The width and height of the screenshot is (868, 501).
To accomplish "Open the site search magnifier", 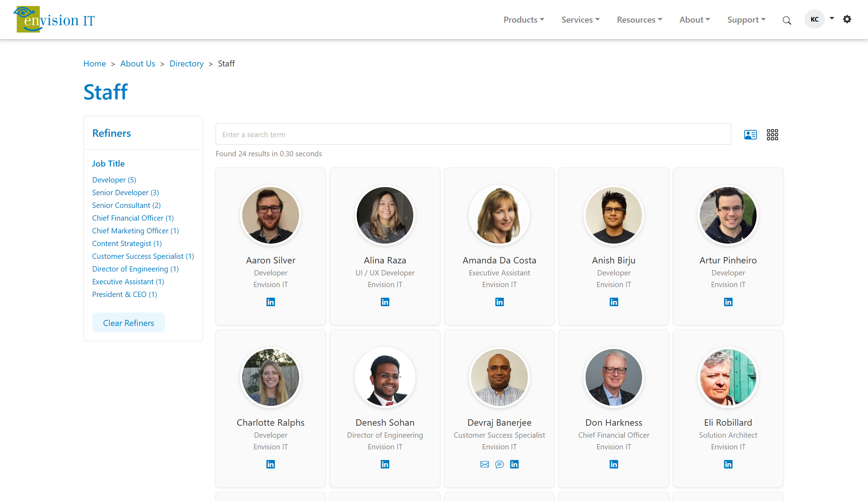I will [787, 21].
